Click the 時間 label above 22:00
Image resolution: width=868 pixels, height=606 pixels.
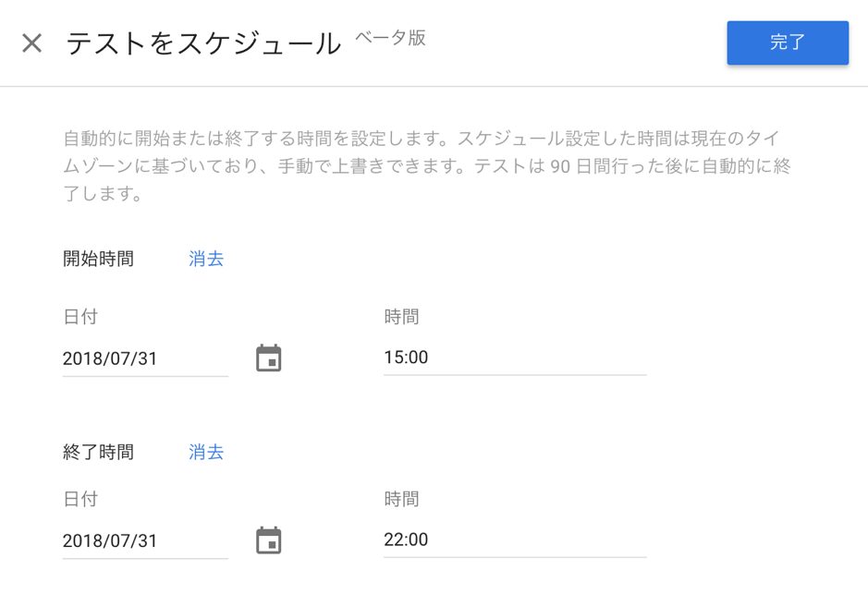(401, 499)
